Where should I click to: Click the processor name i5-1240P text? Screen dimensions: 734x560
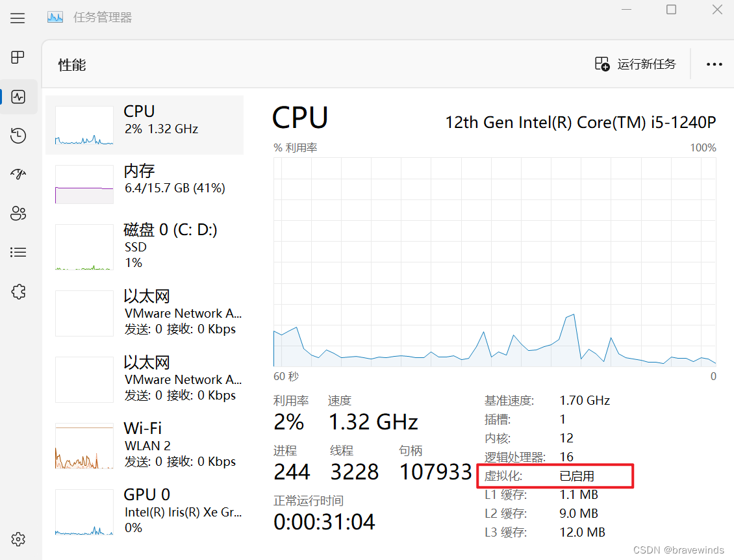tap(581, 122)
